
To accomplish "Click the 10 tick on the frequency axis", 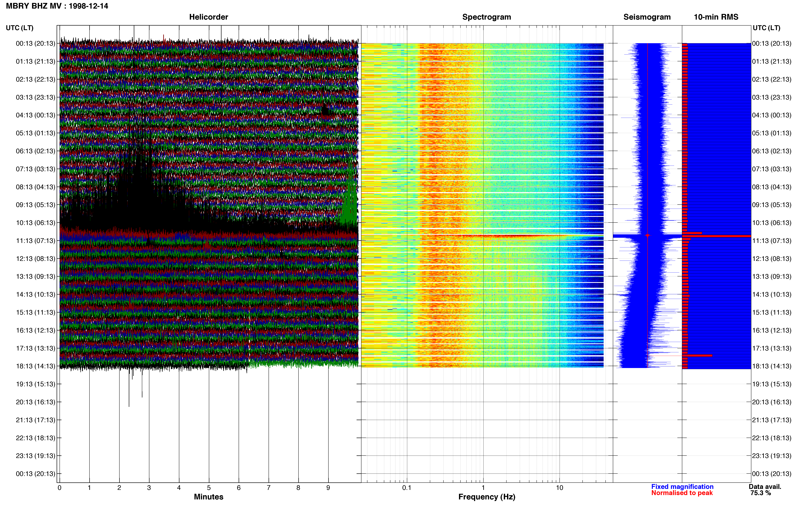I will click(x=559, y=487).
